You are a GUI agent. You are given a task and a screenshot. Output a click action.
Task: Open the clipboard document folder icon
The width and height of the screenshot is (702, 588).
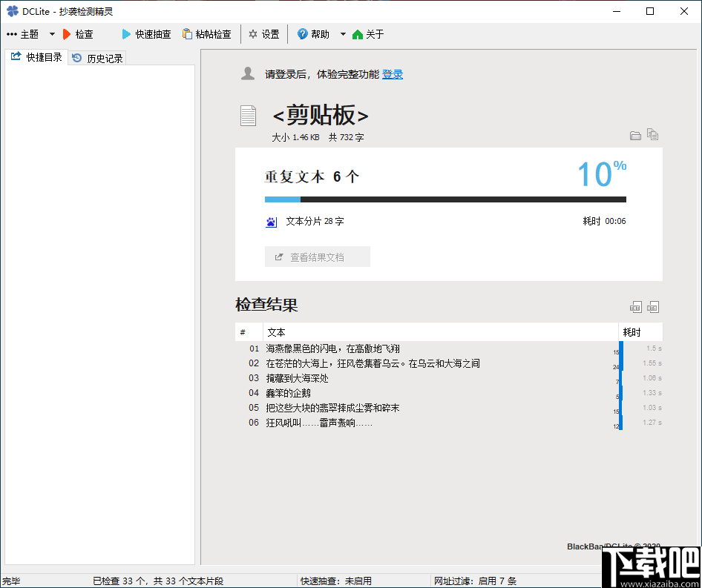[636, 135]
